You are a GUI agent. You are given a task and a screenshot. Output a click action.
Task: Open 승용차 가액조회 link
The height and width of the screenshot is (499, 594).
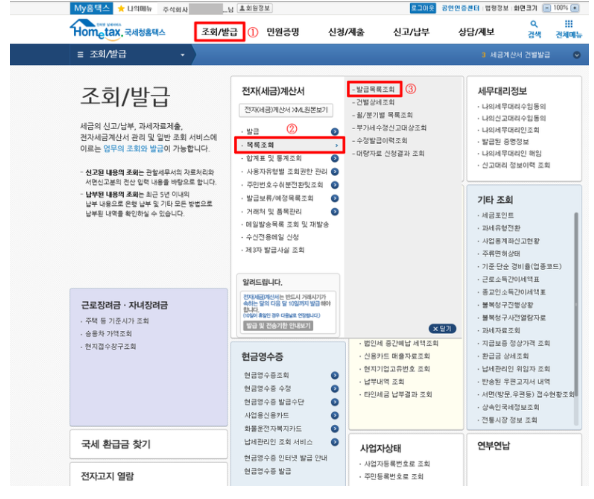pos(108,334)
